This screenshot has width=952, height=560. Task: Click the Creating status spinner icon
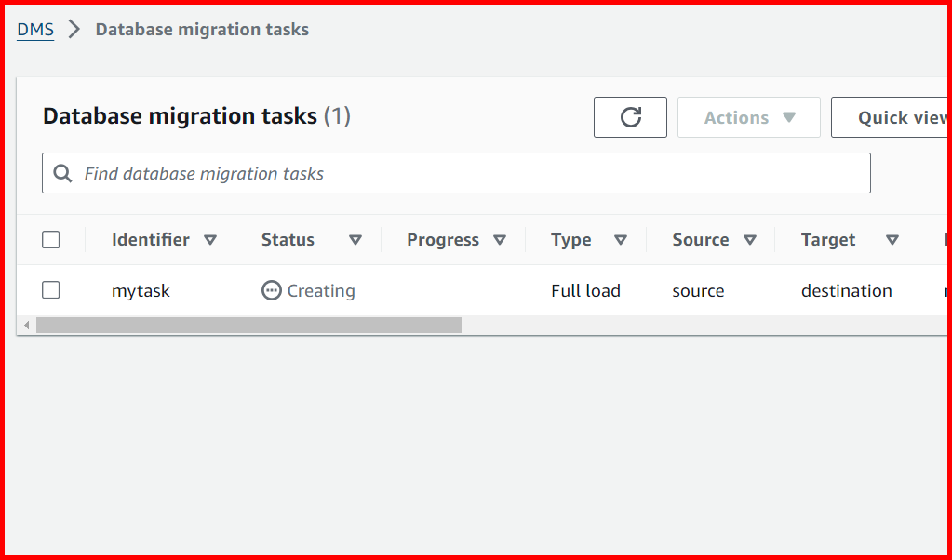point(270,290)
